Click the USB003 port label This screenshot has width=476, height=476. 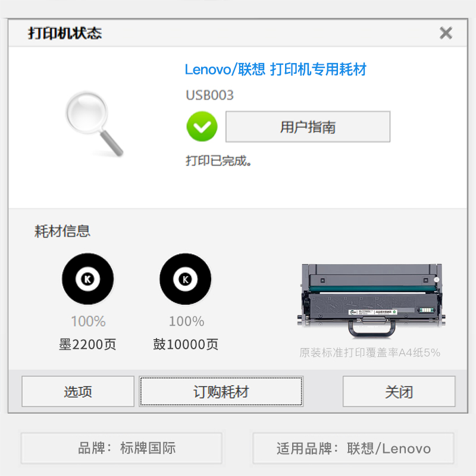point(209,95)
